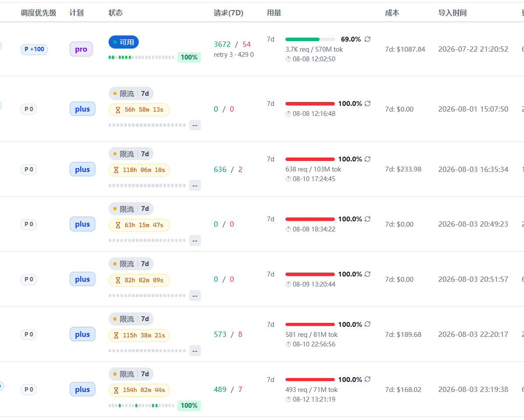Refresh usage in the 493 req row
The image size is (524, 420).
[368, 379]
